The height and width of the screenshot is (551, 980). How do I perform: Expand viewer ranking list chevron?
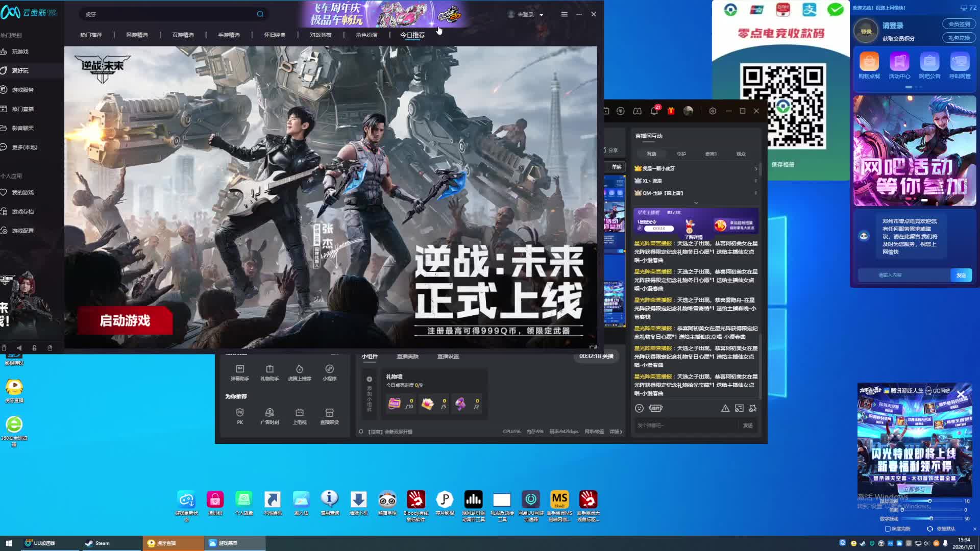[x=696, y=203]
